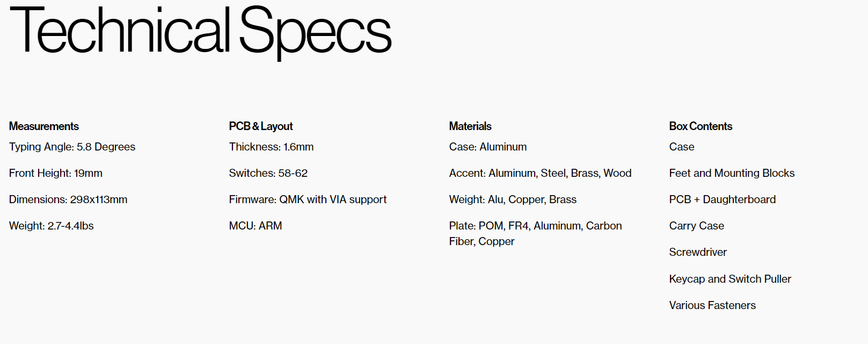Viewport: 868px width, 344px height.
Task: Click the Accent materials line
Action: 540,173
